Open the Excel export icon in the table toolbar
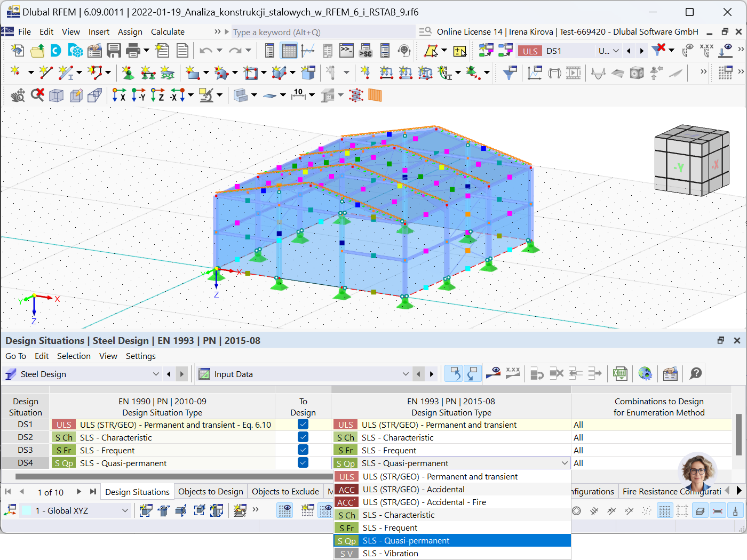This screenshot has height=560, width=747. click(620, 374)
